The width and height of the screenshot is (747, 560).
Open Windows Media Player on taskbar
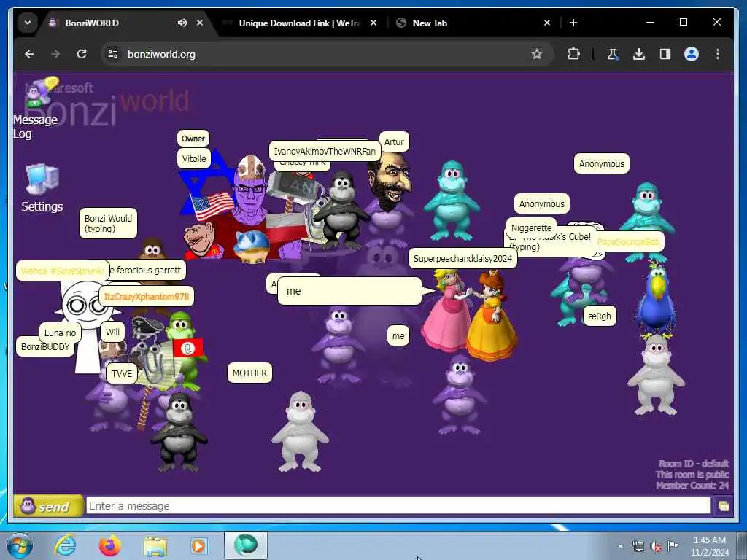(199, 545)
